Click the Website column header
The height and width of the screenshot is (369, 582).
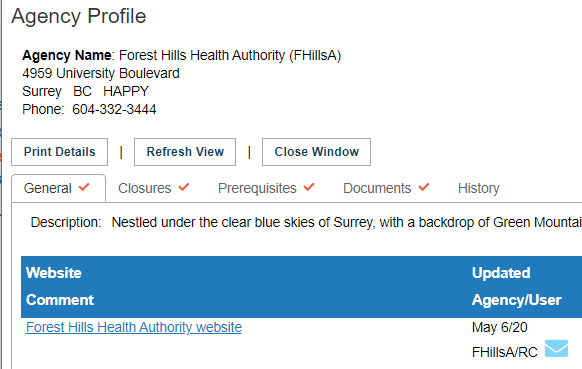[54, 273]
